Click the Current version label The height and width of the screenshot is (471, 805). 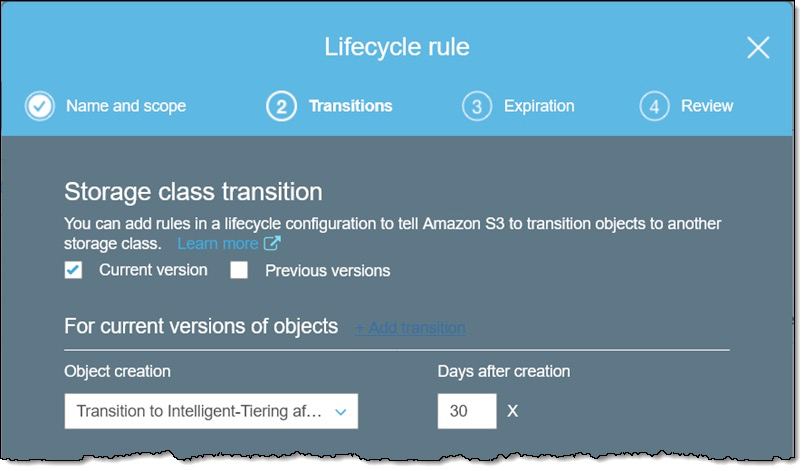click(153, 270)
